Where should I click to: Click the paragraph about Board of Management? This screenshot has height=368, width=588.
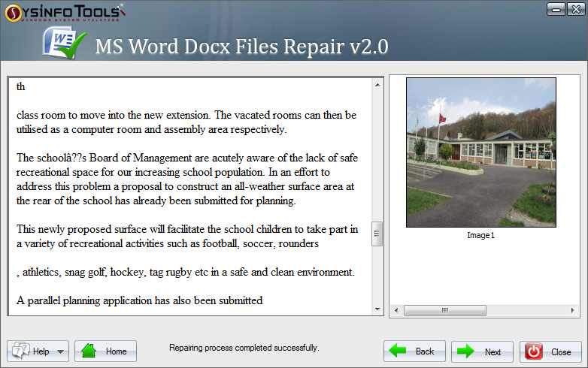click(187, 179)
